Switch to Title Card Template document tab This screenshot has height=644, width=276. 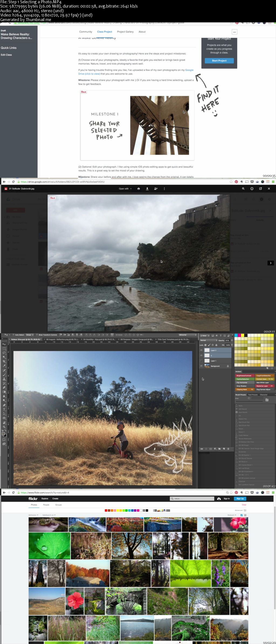click(x=173, y=339)
